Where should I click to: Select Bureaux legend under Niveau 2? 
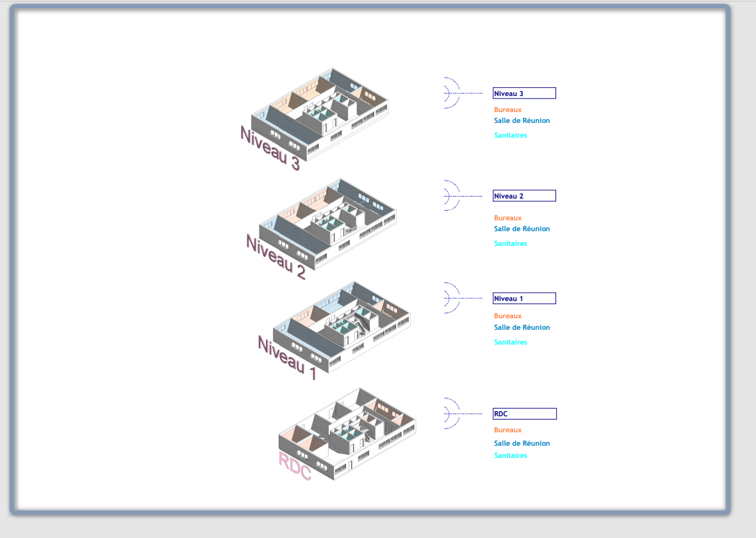(507, 218)
